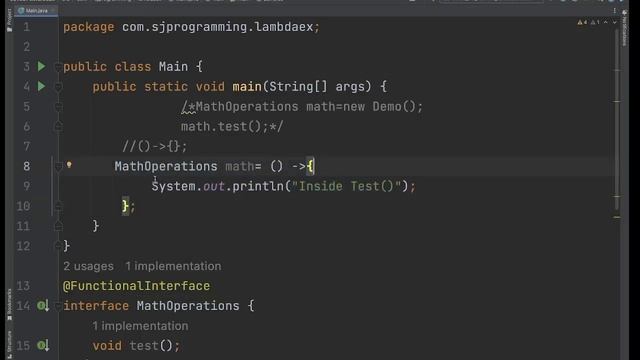Click the 'test' method name on line 15
The width and height of the screenshot is (640, 360).
(144, 346)
